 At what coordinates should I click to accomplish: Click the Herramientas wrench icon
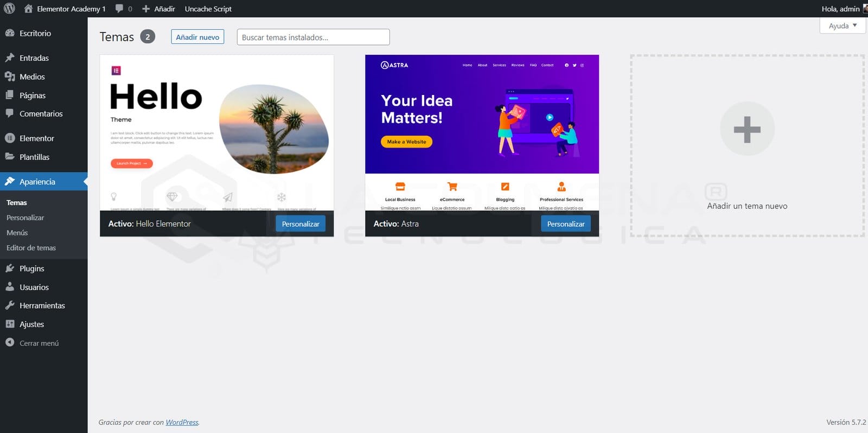(x=10, y=305)
